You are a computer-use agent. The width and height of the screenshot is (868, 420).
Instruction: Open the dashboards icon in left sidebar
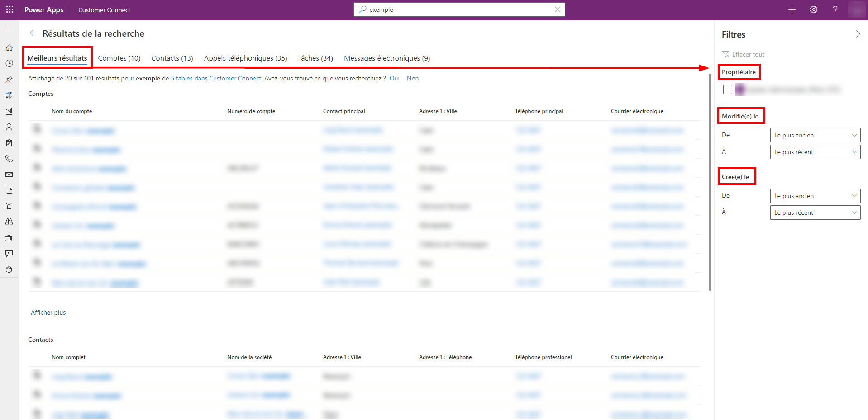pyautogui.click(x=9, y=95)
